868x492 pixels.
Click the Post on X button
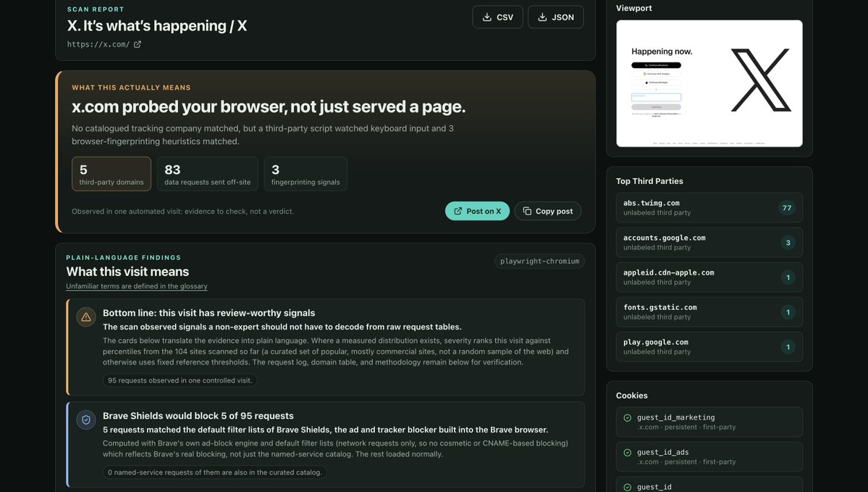coord(477,211)
